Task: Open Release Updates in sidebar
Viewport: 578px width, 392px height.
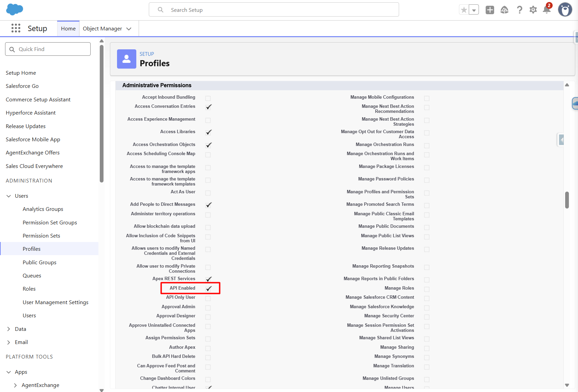Action: [26, 126]
